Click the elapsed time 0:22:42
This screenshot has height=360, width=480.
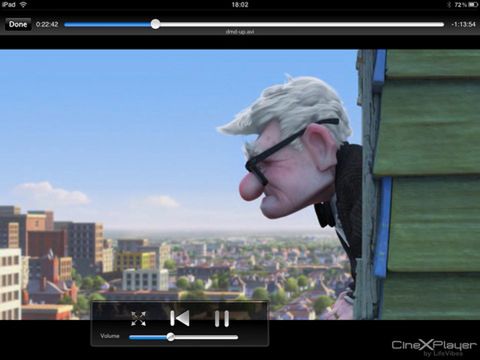(47, 24)
